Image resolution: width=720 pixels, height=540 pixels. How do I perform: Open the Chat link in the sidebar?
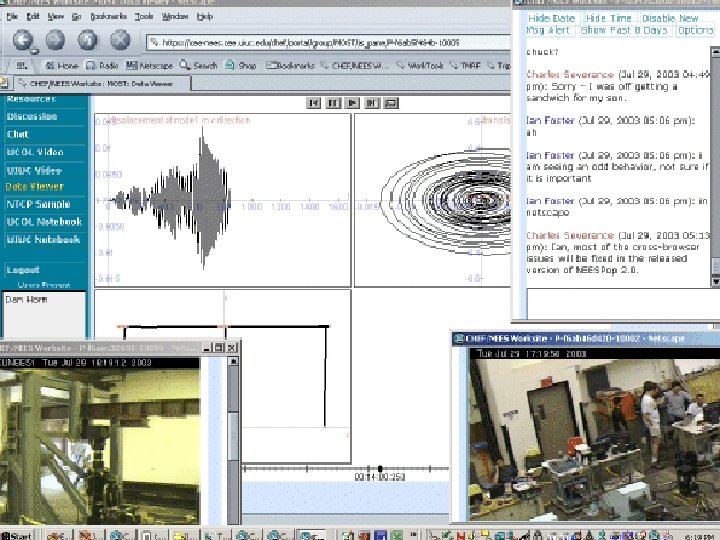(x=18, y=134)
